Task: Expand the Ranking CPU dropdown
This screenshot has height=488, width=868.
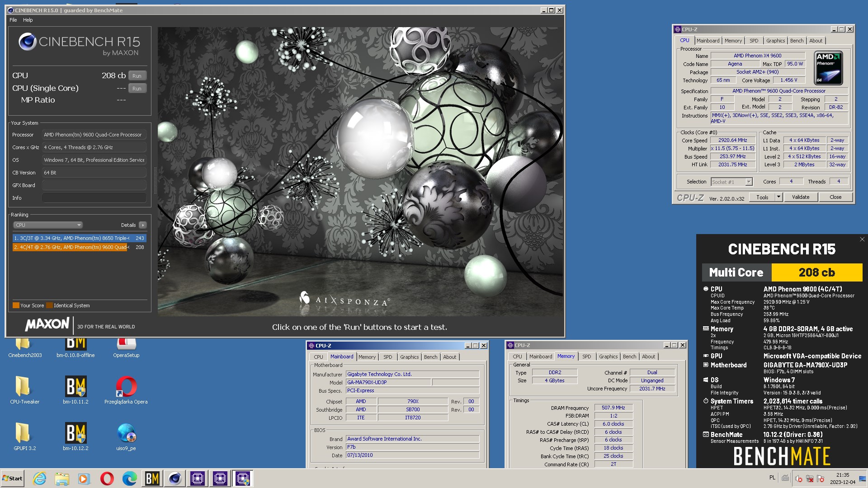Action: tap(47, 225)
